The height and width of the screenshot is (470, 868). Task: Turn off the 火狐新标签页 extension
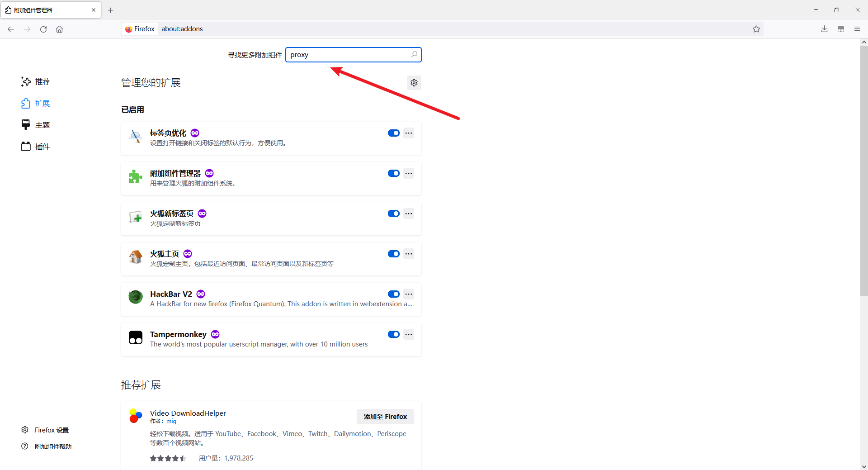click(394, 214)
